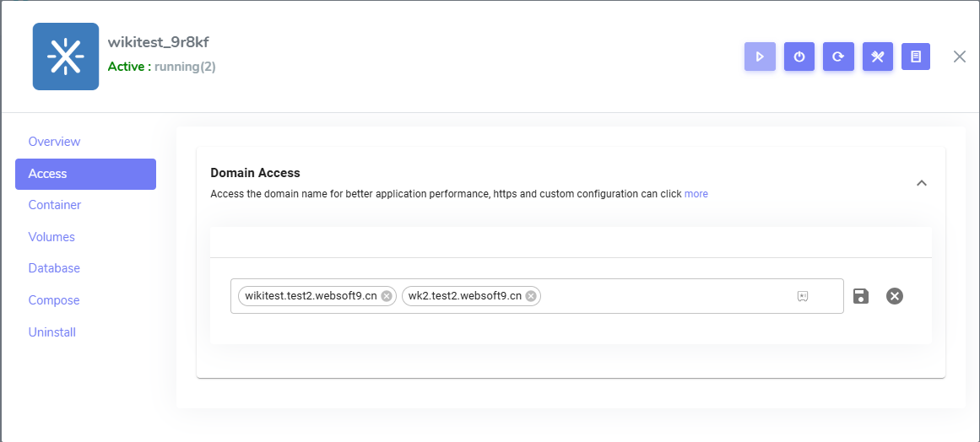Switch to the Container tab
This screenshot has height=442, width=980.
click(x=55, y=205)
